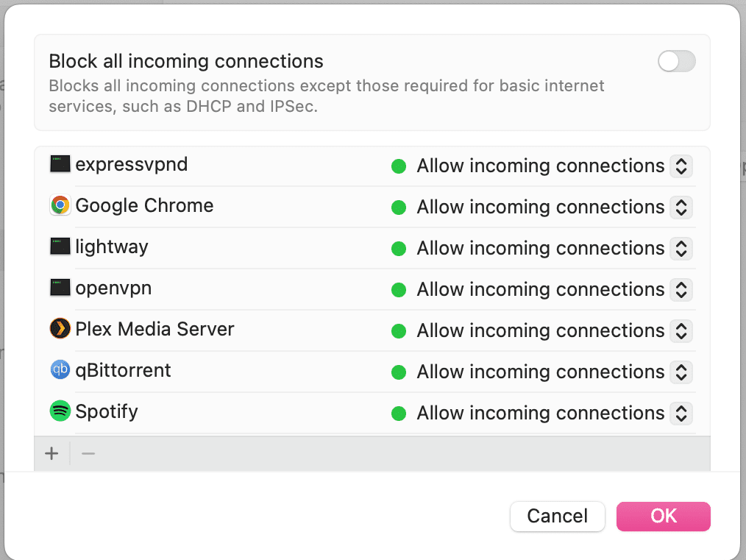746x560 pixels.
Task: Click green status dot for lightway
Action: pyautogui.click(x=398, y=249)
